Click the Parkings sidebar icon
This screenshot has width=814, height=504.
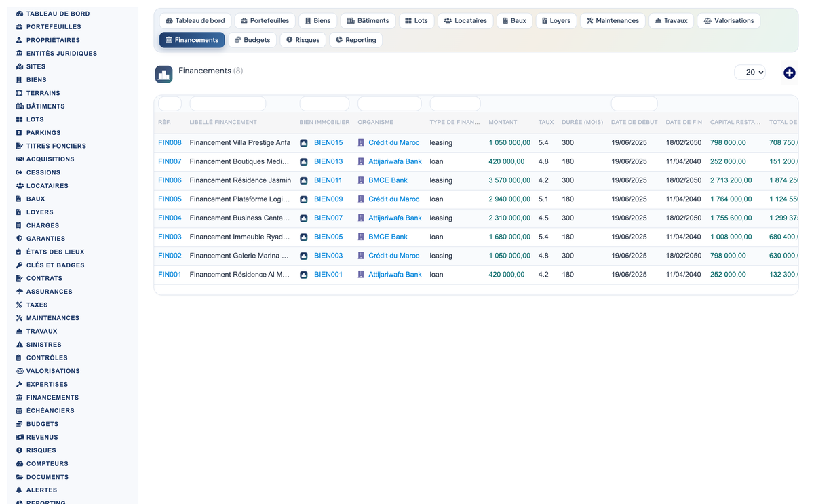click(20, 133)
